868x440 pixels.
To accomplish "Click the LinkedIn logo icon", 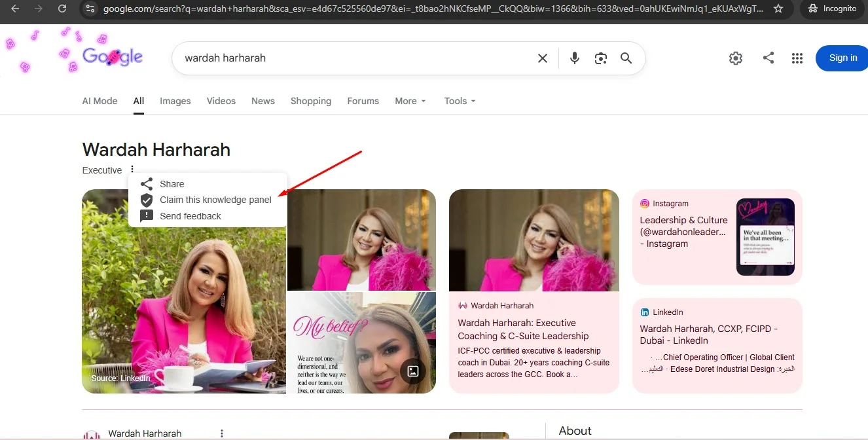I will [645, 312].
